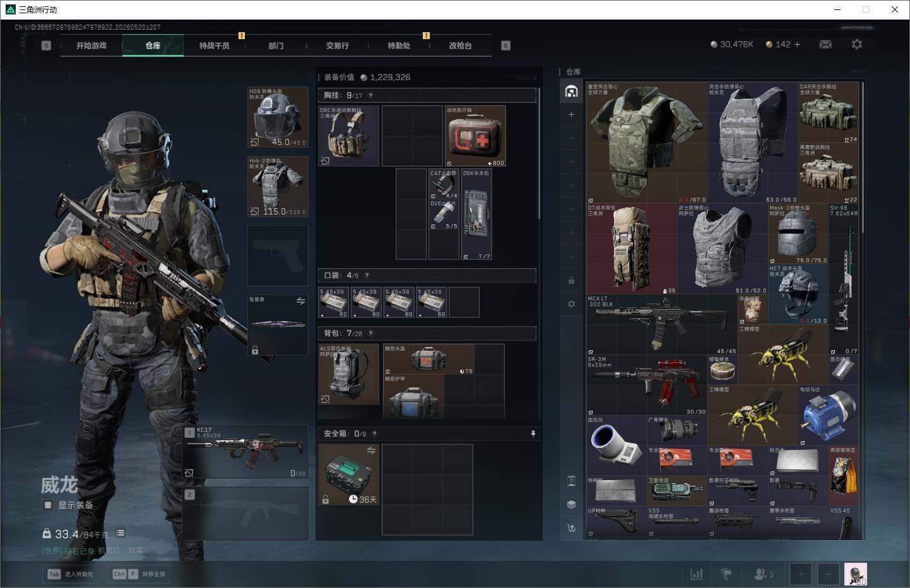Select the Hvk-2 防弹衣 armor slot
Image resolution: width=910 pixels, height=588 pixels.
click(278, 187)
